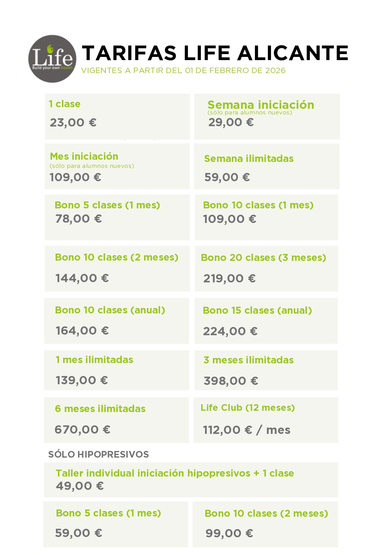Select Bono 10 clases (2 meses) 144,00 €
Screen dimensions: 392x555
click(118, 269)
